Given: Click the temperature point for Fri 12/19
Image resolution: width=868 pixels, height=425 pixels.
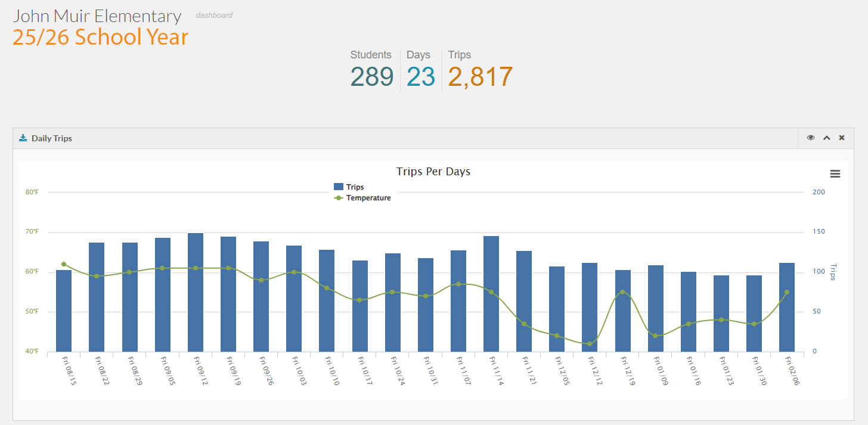Looking at the screenshot, I should click(622, 292).
